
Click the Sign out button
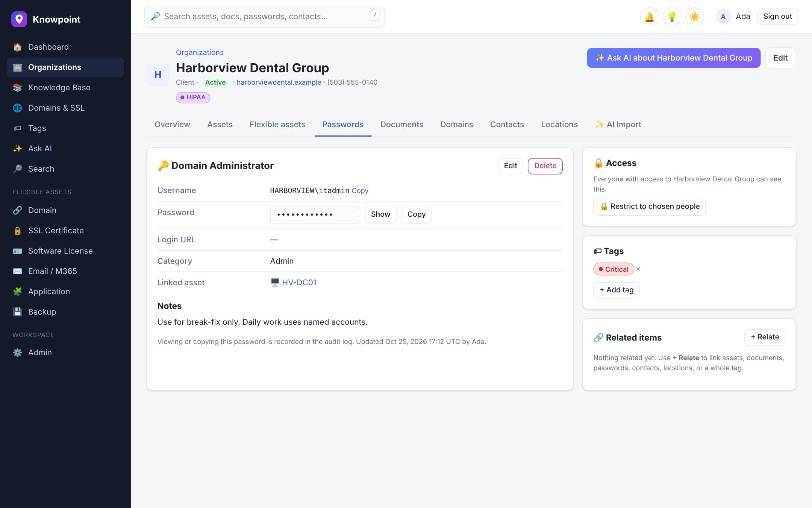(x=777, y=17)
